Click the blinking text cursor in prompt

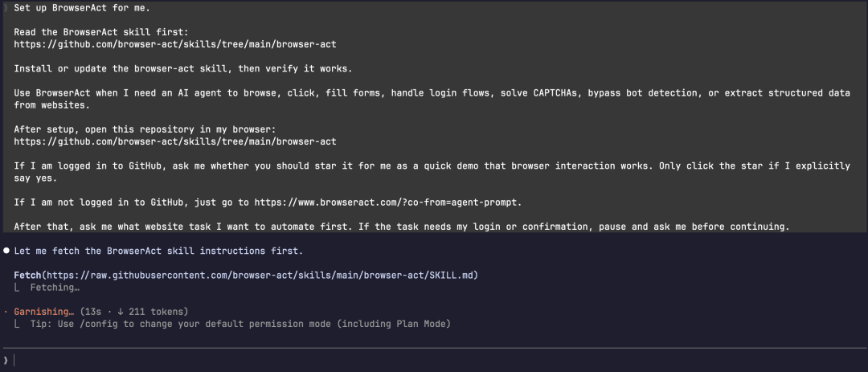14,361
